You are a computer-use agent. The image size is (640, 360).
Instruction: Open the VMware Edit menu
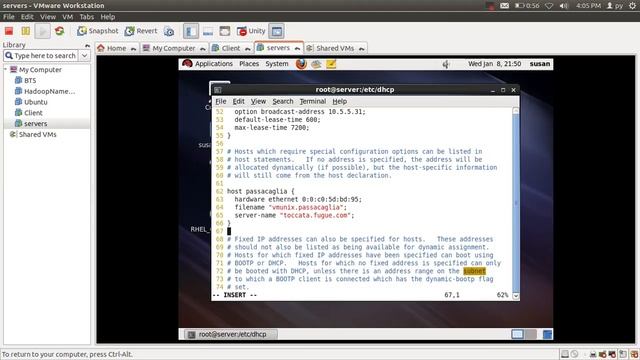27,17
